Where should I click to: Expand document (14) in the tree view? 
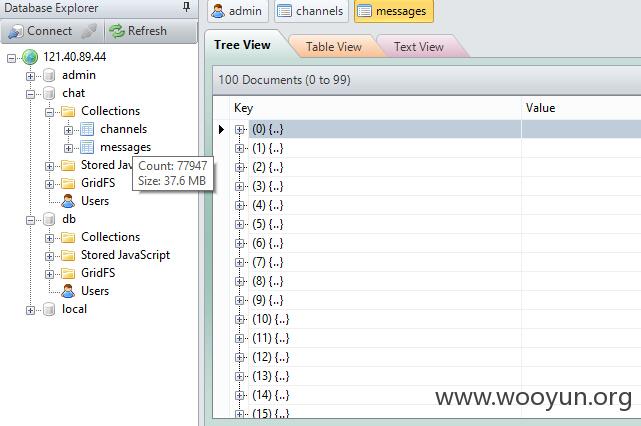pyautogui.click(x=240, y=395)
